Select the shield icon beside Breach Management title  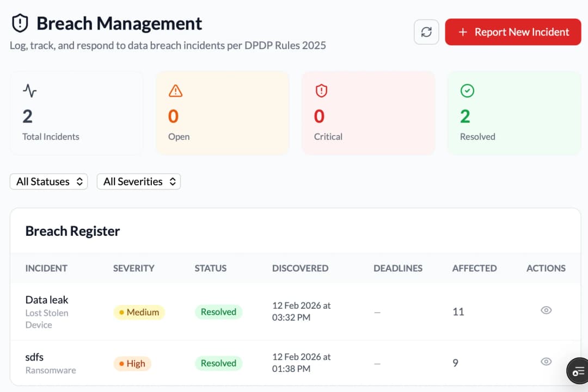pos(20,22)
